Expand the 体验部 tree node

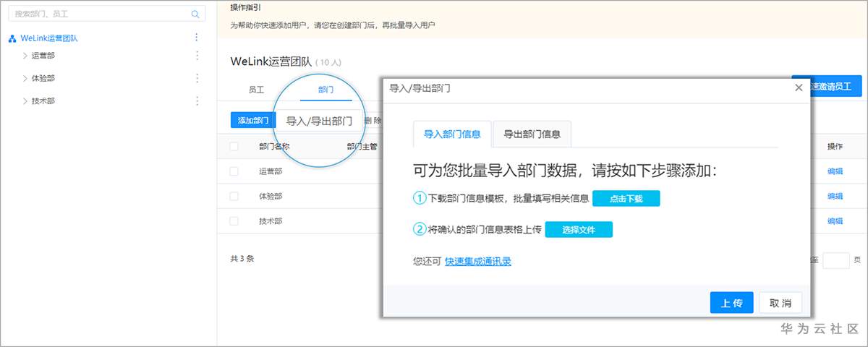point(25,78)
